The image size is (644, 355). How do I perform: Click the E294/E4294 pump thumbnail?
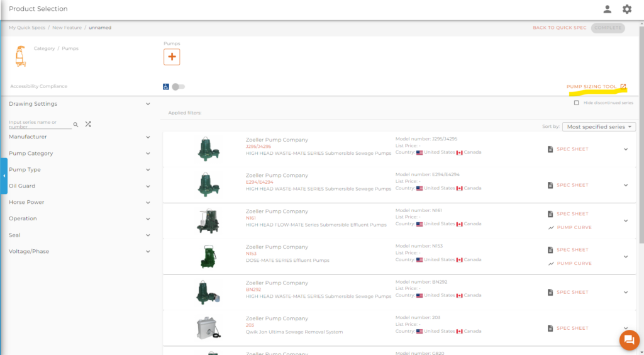tap(208, 184)
